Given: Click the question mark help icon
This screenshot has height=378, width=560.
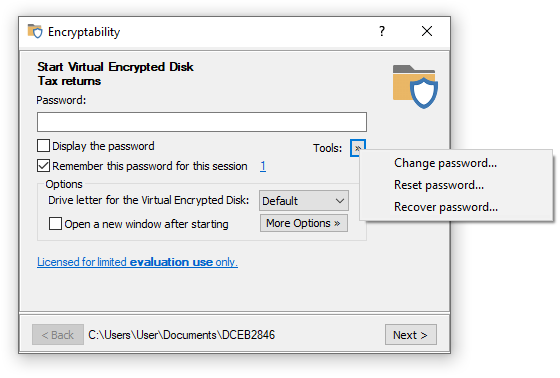Looking at the screenshot, I should pyautogui.click(x=382, y=31).
